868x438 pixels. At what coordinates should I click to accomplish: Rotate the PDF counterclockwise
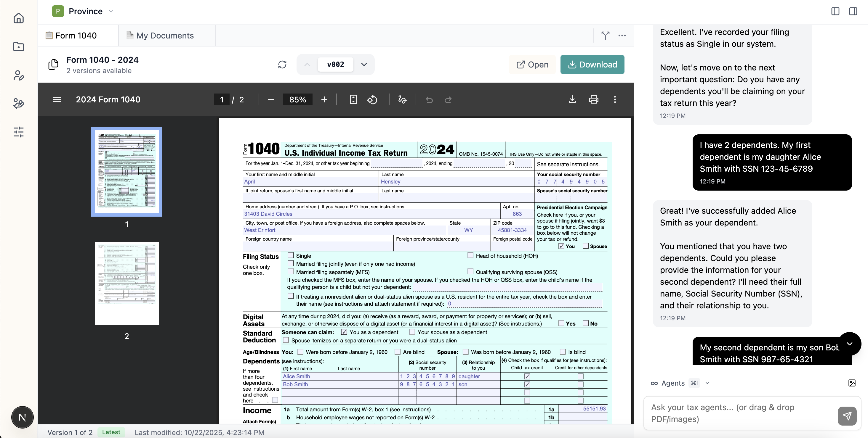(372, 100)
